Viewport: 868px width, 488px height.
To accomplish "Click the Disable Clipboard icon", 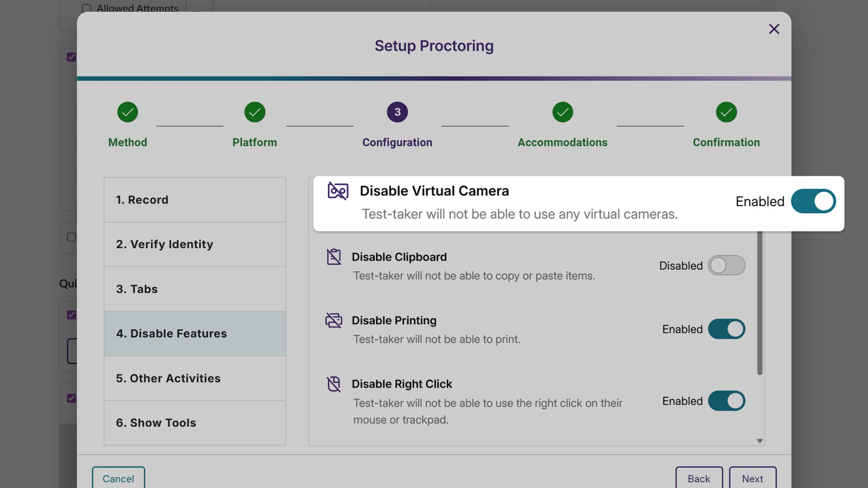I will 334,257.
